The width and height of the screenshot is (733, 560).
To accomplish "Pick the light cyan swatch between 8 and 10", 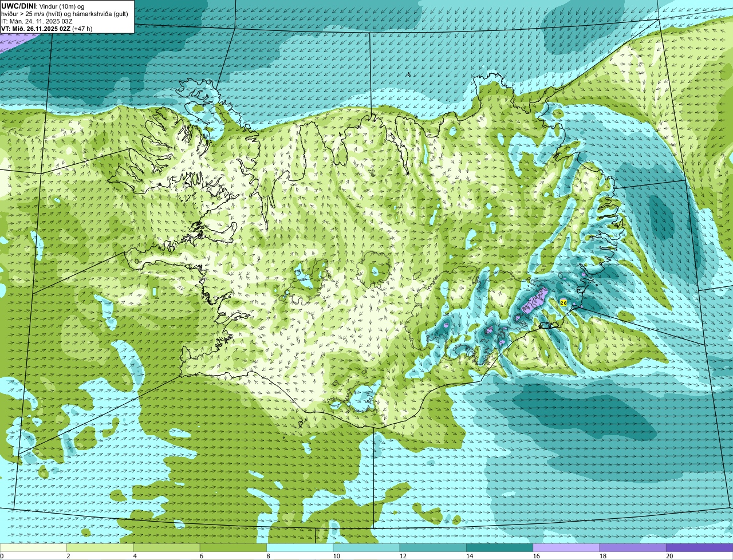I will 300,547.
